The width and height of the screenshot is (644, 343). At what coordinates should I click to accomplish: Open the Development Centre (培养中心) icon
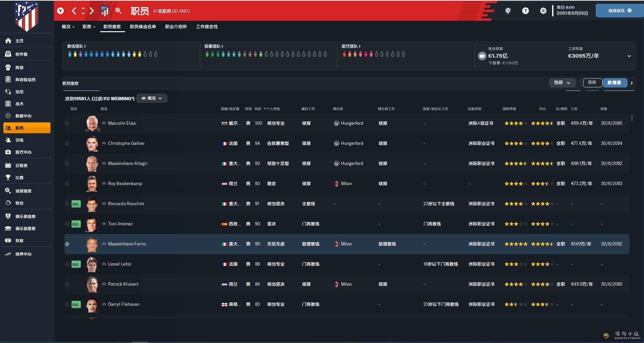(8, 254)
